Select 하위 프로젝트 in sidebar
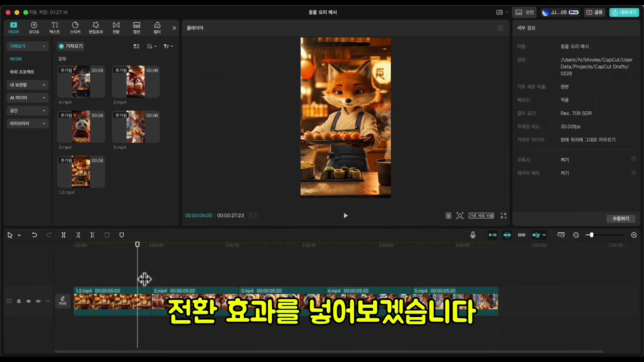The height and width of the screenshot is (362, 644). (22, 72)
